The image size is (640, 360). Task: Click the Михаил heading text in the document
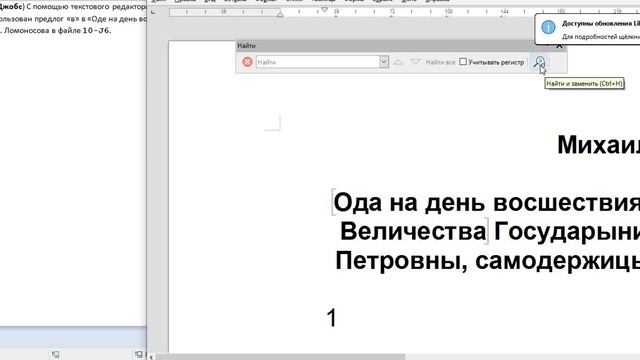(x=598, y=144)
